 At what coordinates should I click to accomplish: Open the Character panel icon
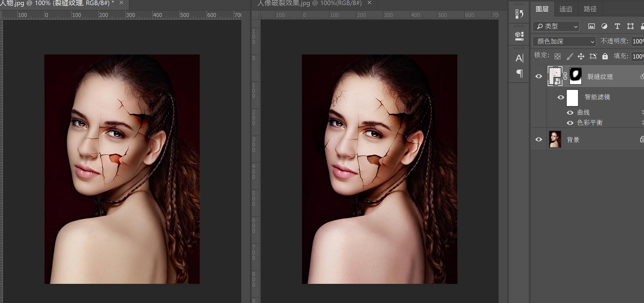519,58
